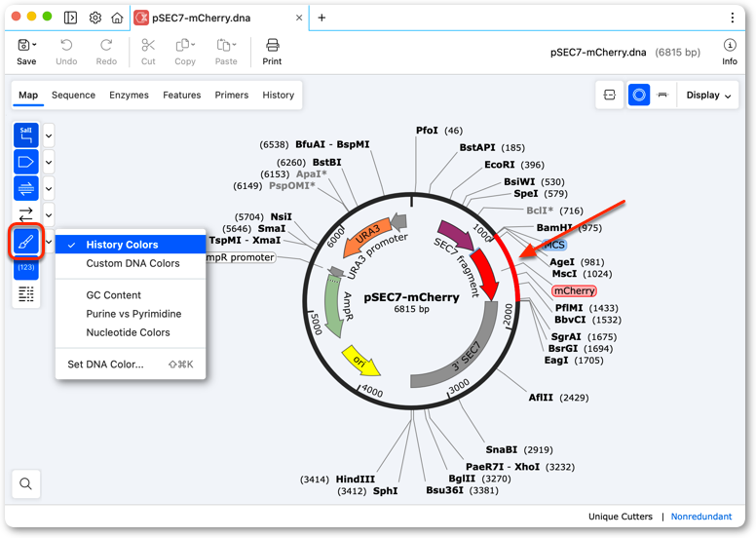The width and height of the screenshot is (756, 538).
Task: Click the EcoRI enzyme label
Action: coord(500,165)
